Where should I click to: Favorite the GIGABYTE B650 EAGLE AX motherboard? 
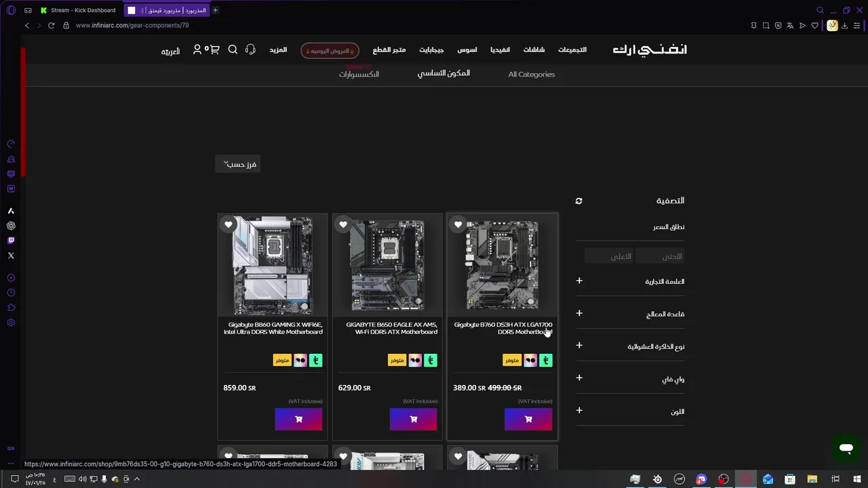coord(343,224)
